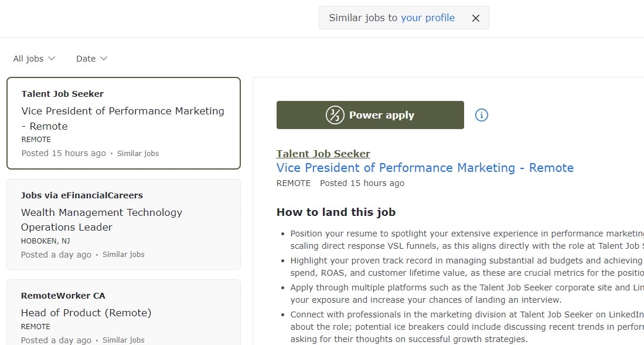Open the Talent Job Seeker company link

coord(323,154)
